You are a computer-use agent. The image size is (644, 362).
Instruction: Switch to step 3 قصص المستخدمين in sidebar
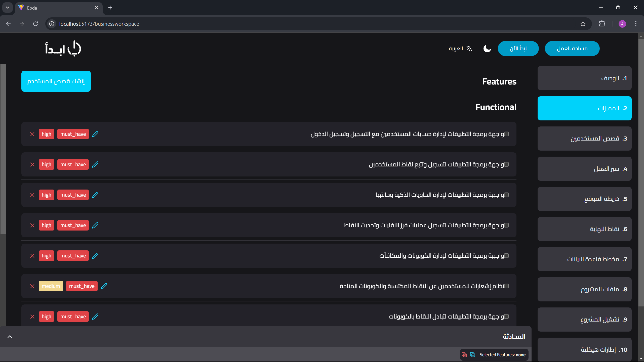pyautogui.click(x=584, y=139)
